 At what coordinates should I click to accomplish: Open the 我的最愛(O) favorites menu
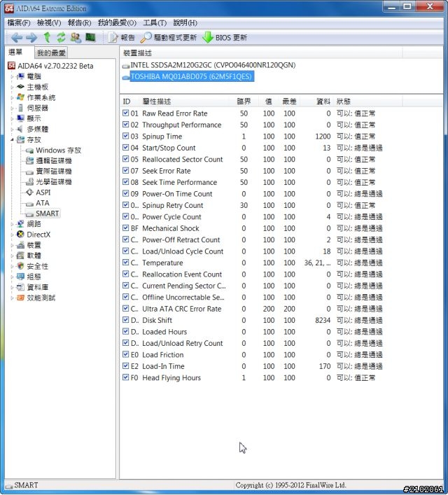117,22
